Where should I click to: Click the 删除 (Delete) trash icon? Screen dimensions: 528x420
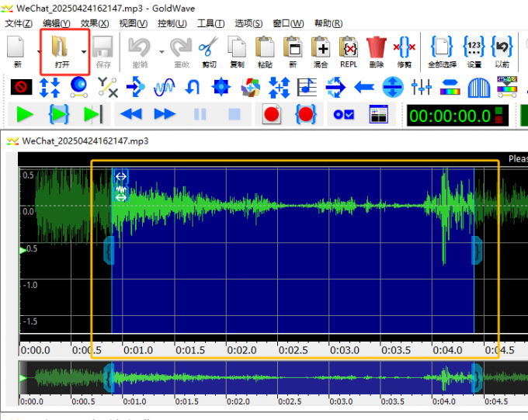[x=376, y=47]
